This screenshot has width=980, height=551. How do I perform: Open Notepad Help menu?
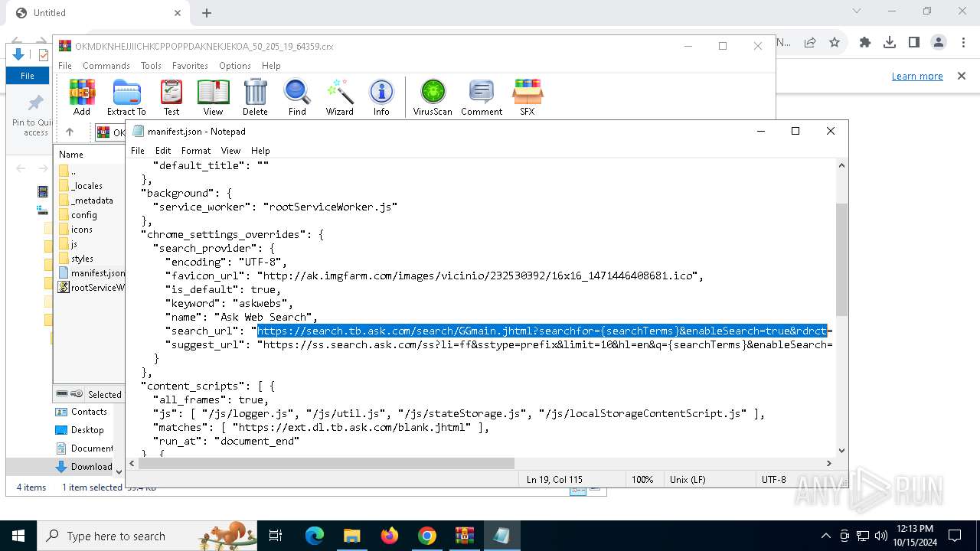pos(260,151)
